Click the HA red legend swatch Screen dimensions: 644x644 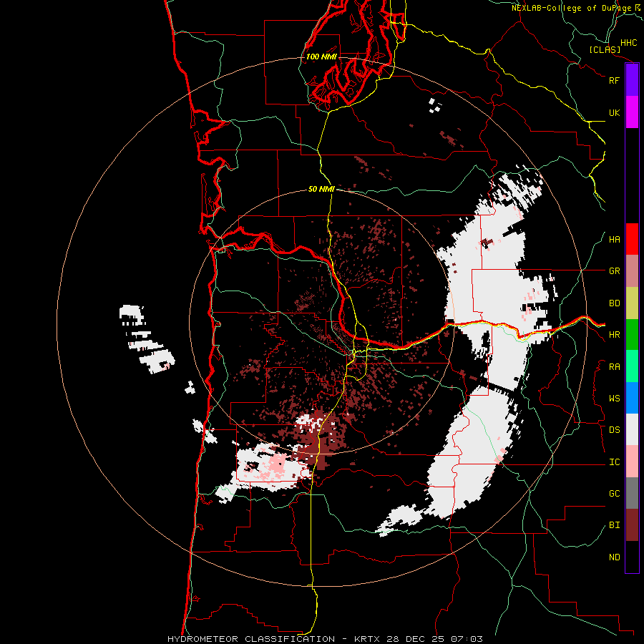pos(632,239)
